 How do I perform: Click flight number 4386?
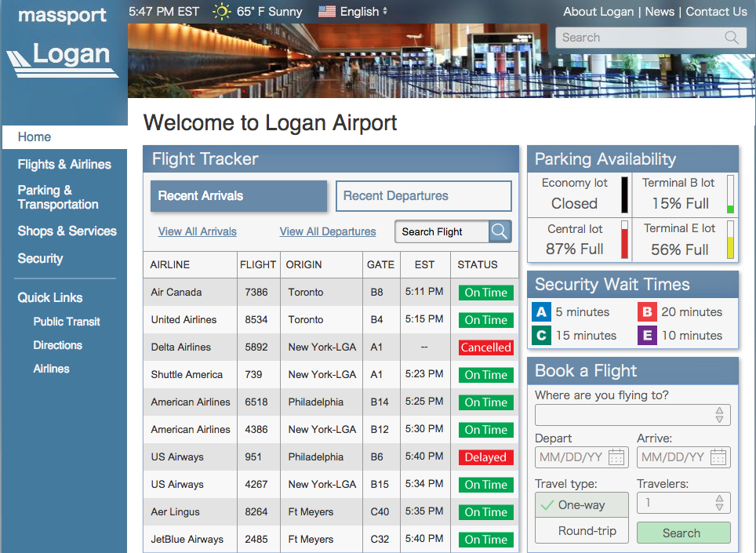click(256, 429)
